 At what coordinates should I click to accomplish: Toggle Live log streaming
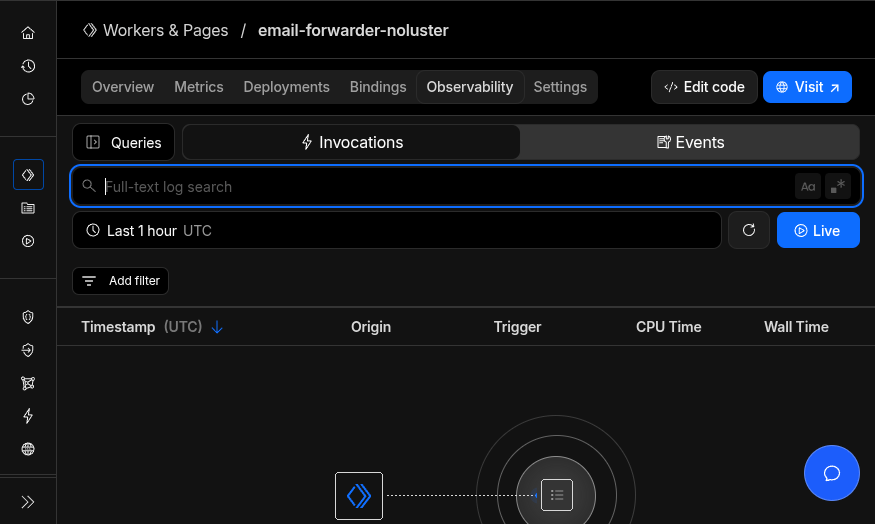point(817,230)
